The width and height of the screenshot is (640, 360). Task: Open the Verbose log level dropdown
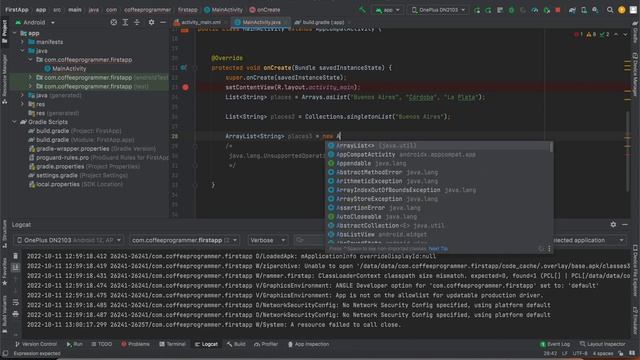(267, 240)
